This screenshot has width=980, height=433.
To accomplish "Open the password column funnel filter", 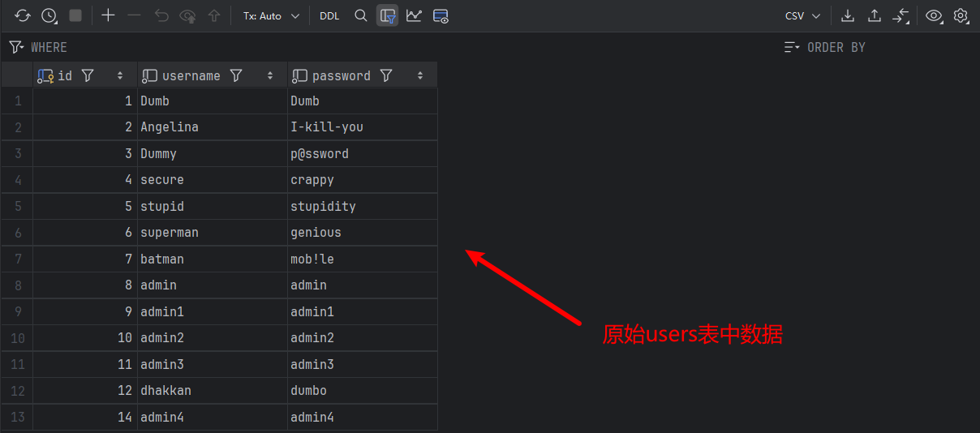I will tap(386, 75).
